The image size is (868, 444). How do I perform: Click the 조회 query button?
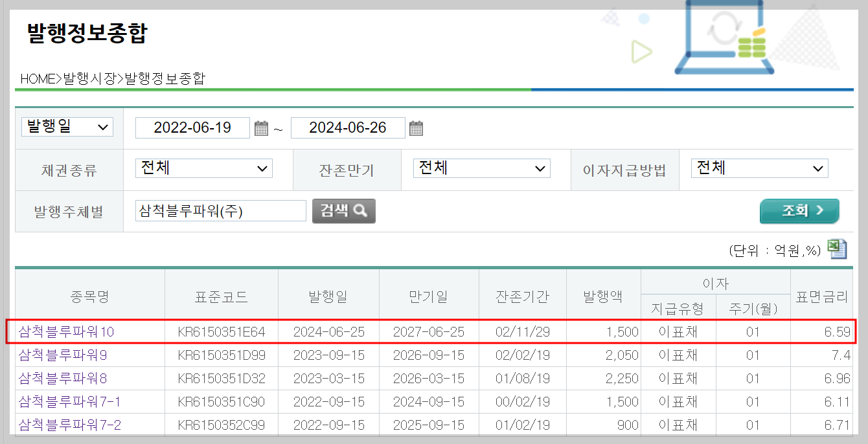tap(799, 211)
